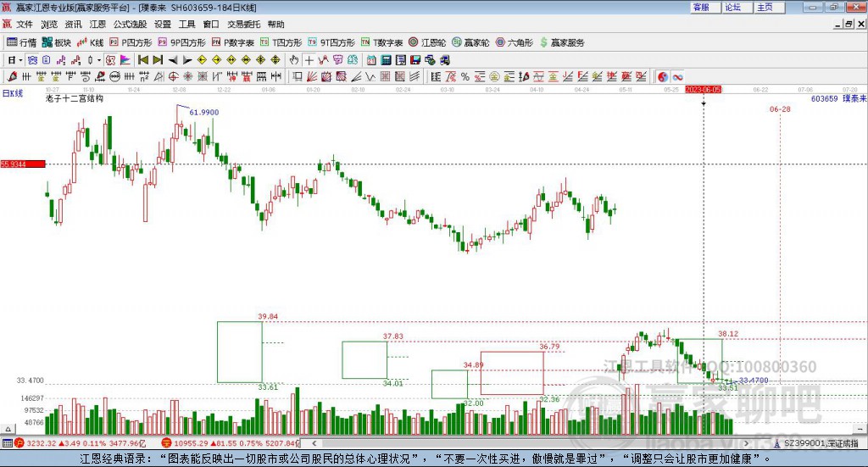Screen dimensions: 868x467
Task: Open the P四方形 square tool
Action: [131, 42]
